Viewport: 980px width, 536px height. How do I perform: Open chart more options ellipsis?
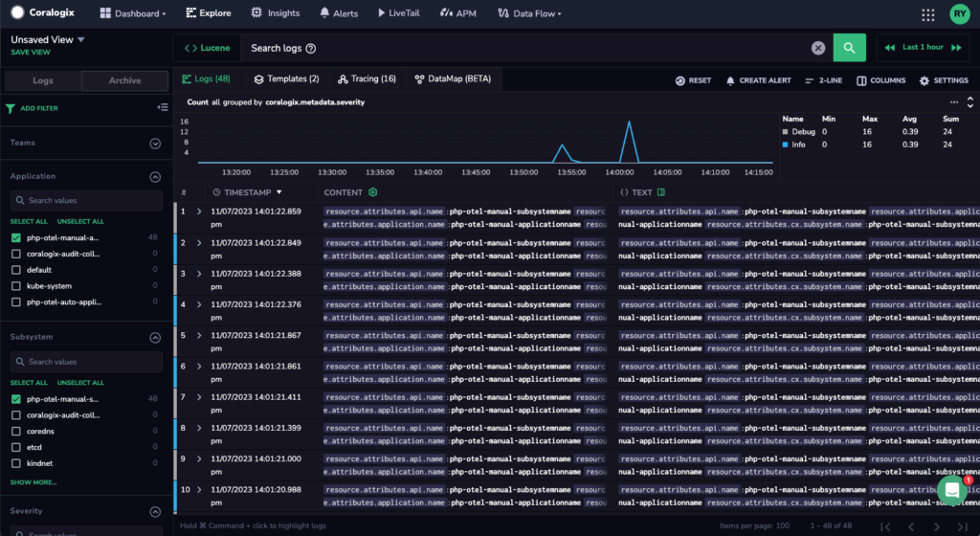point(954,101)
